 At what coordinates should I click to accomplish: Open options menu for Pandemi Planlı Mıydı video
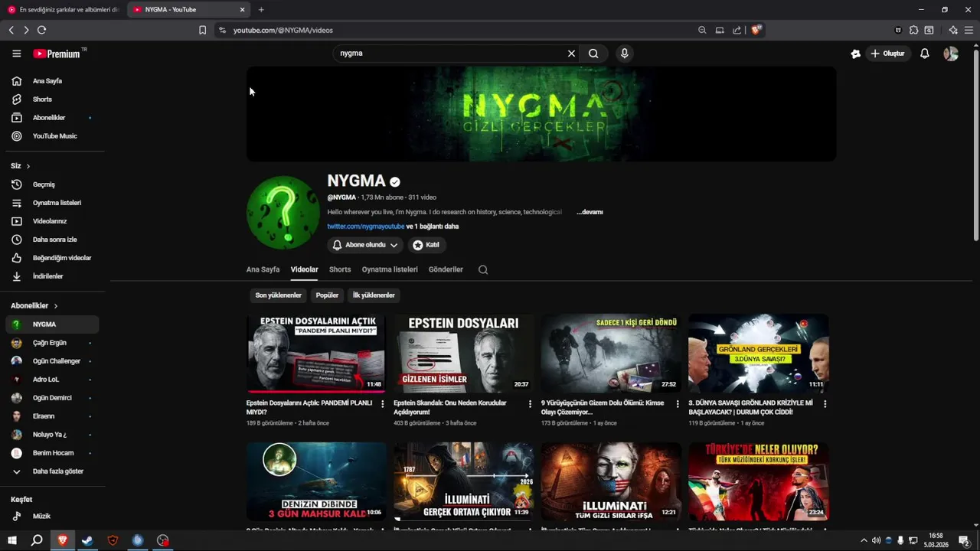coord(383,404)
